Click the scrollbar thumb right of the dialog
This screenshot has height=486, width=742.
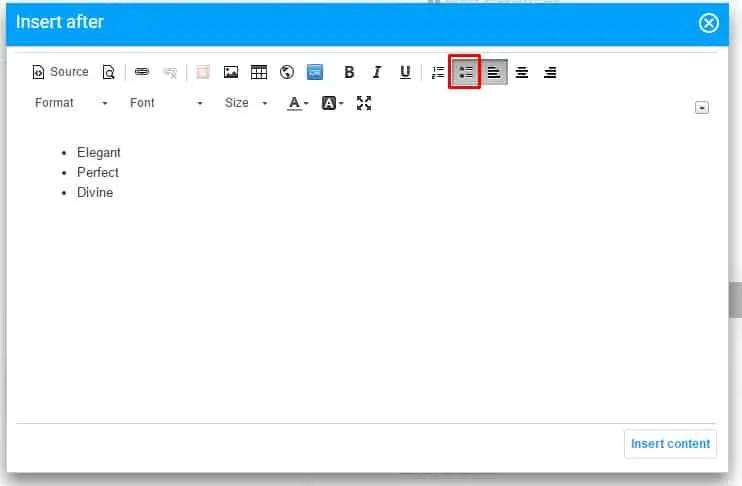[x=735, y=300]
